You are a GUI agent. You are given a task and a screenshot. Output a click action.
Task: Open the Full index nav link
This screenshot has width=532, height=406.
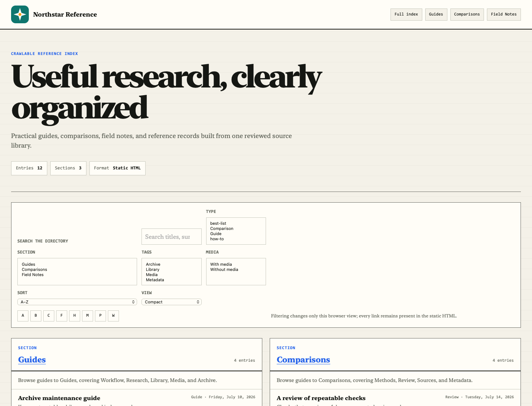click(406, 14)
